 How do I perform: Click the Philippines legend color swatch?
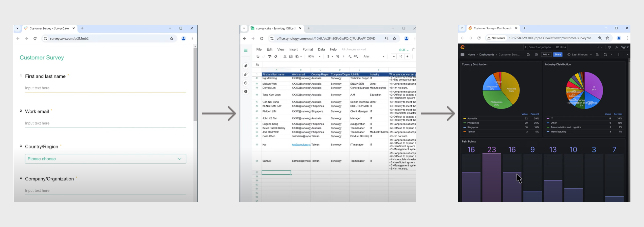point(464,123)
